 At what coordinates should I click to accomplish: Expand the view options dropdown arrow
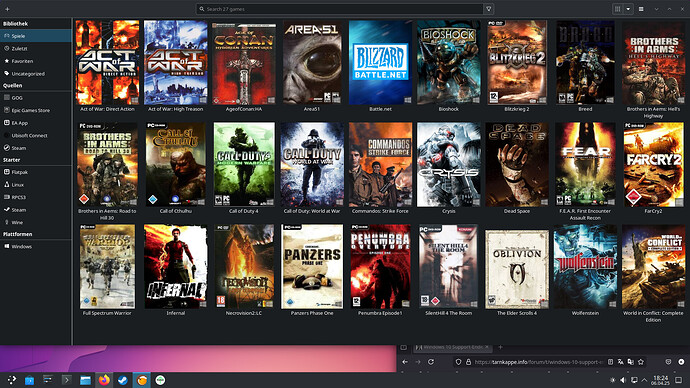(628, 9)
